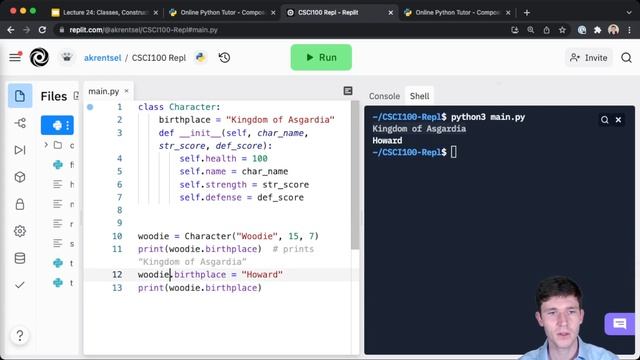Close the shell search X icon
The width and height of the screenshot is (640, 360).
[x=618, y=120]
